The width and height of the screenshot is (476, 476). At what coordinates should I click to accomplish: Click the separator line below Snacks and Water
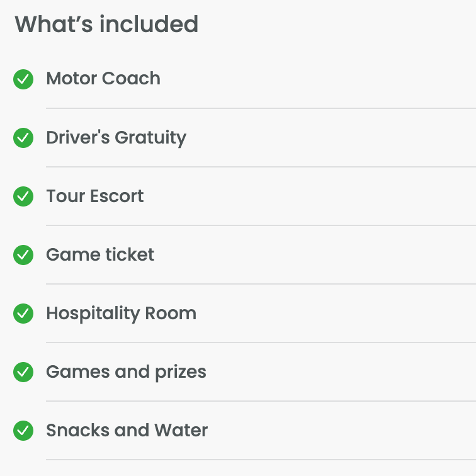click(261, 460)
